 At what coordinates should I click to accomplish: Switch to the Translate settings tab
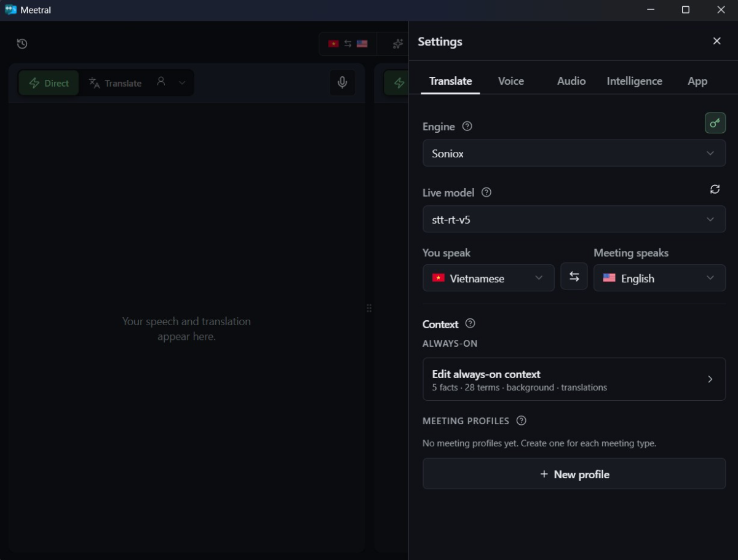450,81
